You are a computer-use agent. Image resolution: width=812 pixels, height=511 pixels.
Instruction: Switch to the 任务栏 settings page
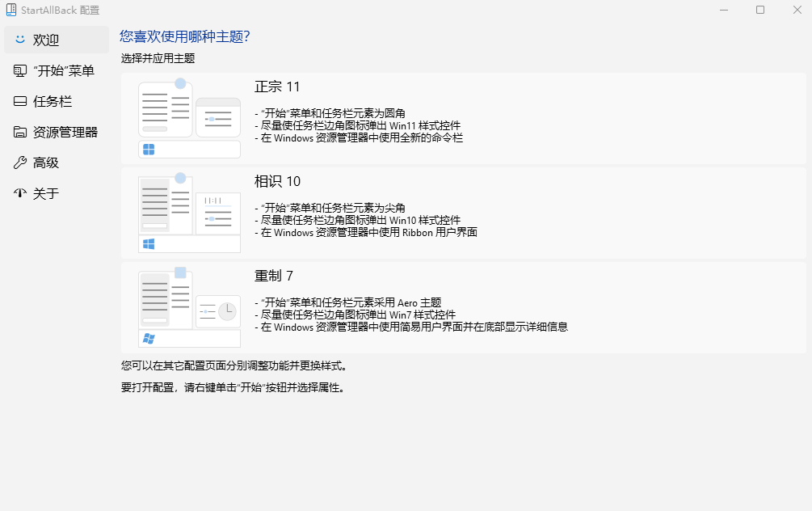click(57, 101)
